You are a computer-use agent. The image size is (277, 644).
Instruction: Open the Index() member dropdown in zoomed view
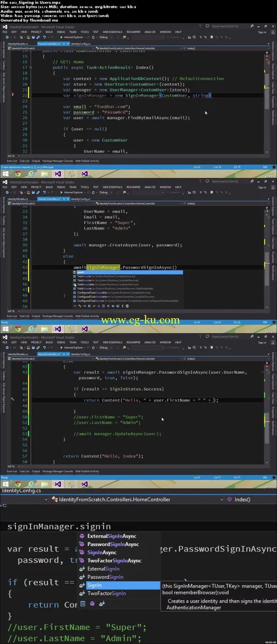(x=252, y=499)
